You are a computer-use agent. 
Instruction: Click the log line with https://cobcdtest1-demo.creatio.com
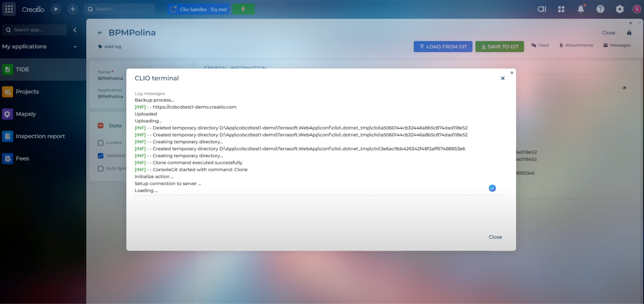click(186, 107)
